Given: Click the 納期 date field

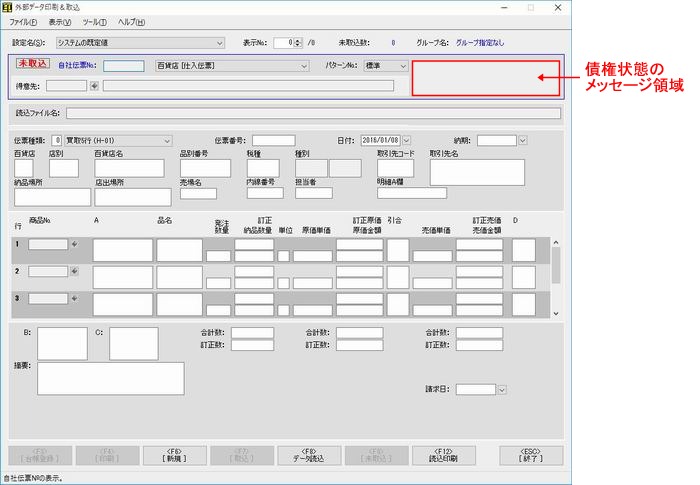Looking at the screenshot, I should [497, 140].
